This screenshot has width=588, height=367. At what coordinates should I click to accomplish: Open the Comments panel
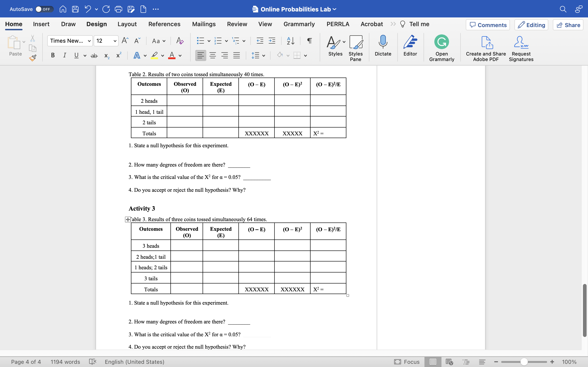[x=487, y=25]
